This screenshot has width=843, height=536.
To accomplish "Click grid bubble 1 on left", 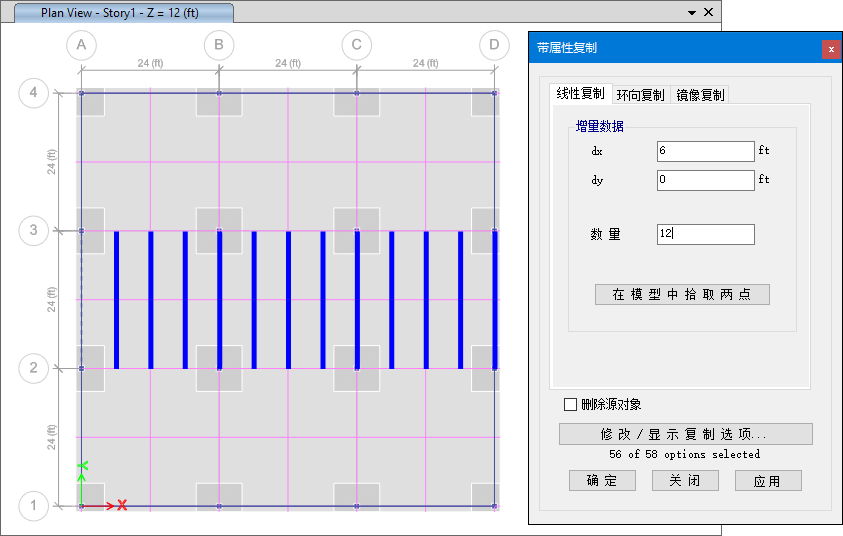I will pos(33,506).
